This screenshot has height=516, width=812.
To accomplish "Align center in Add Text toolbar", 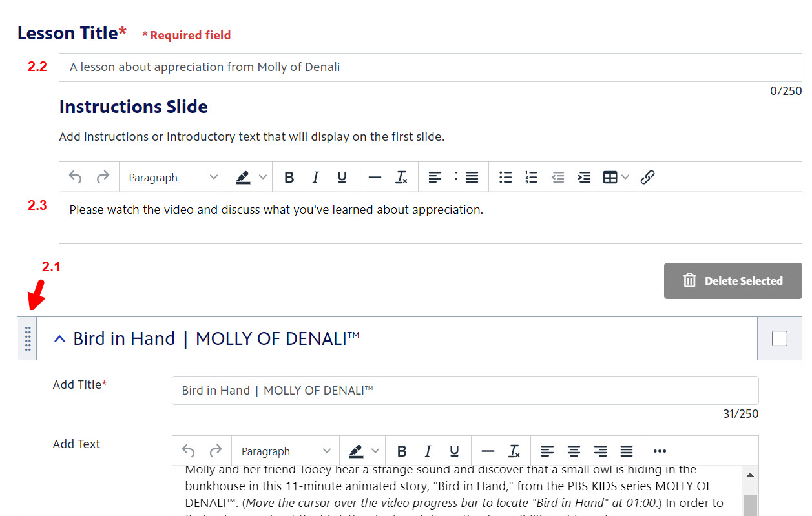I will coord(574,451).
